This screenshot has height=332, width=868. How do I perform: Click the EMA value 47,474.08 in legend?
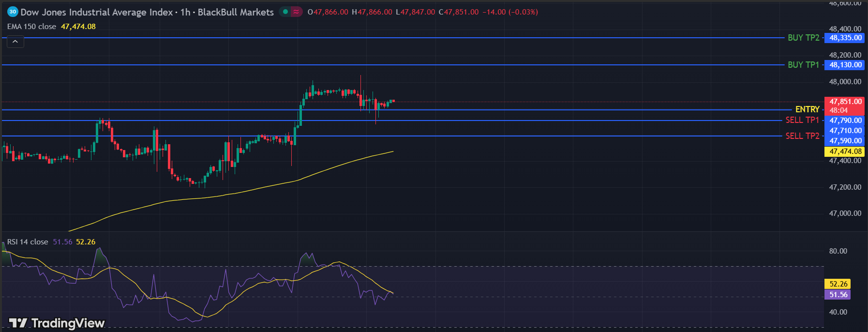tap(78, 27)
